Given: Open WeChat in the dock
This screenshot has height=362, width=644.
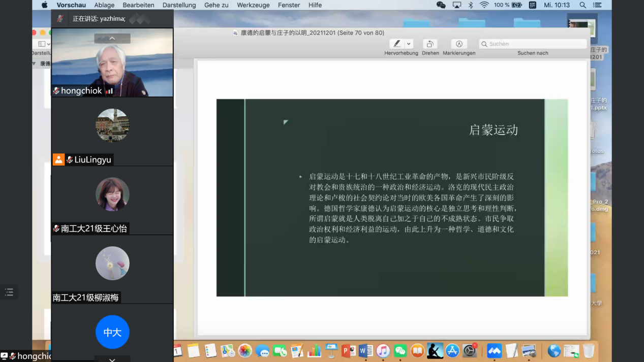Looking at the screenshot, I should 401,351.
